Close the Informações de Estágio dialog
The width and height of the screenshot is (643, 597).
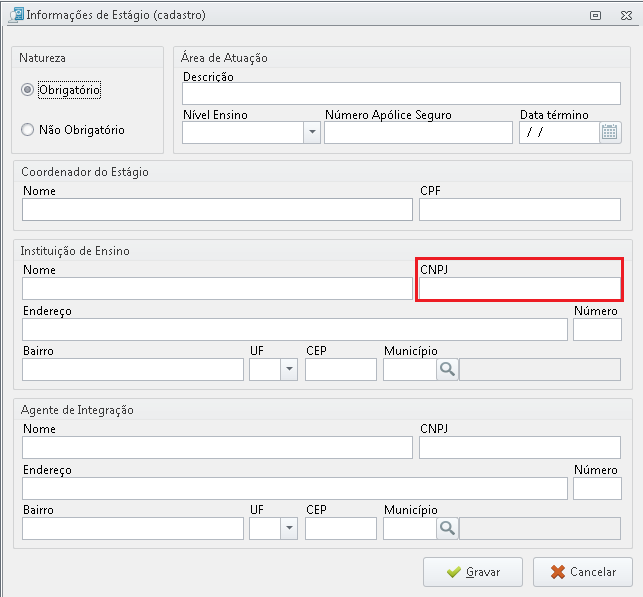626,16
